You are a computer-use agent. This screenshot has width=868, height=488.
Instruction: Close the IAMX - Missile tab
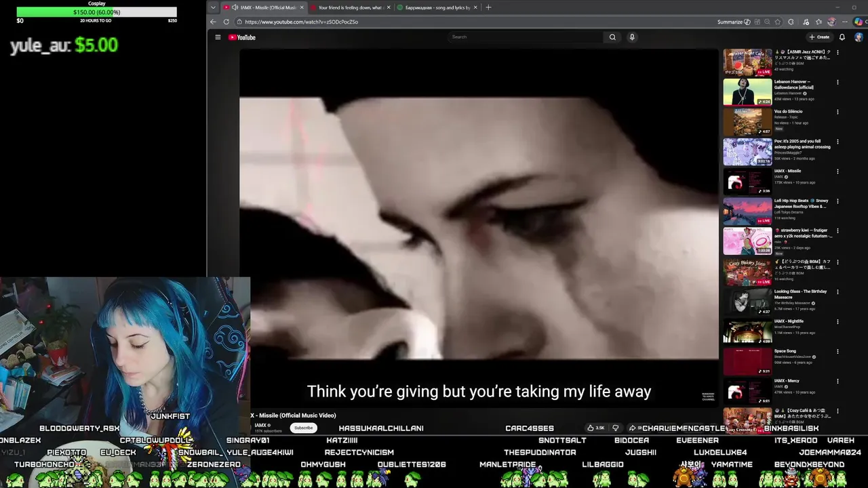pyautogui.click(x=302, y=7)
